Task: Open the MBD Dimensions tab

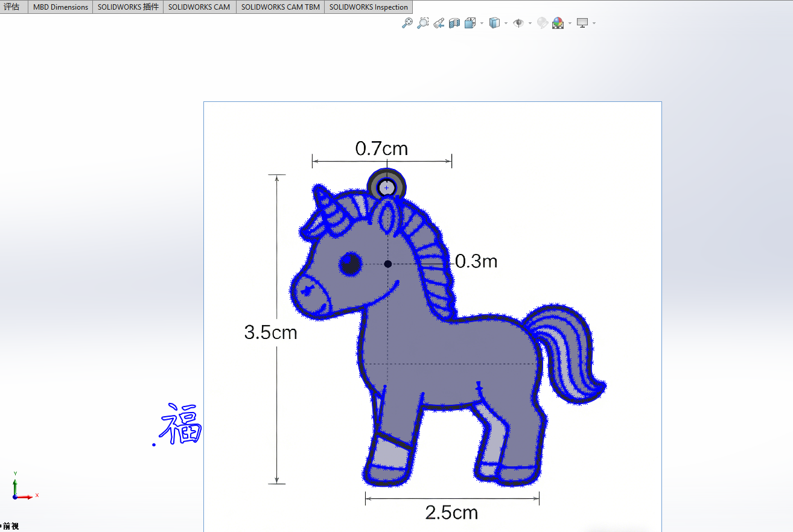Action: pos(60,7)
